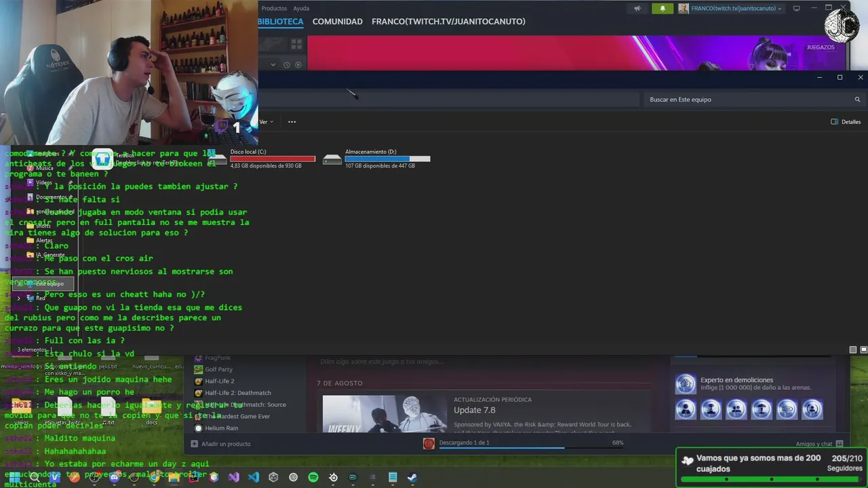Toggle the Detalles pane in Explorer
Screen dimensions: 868x488
coord(846,122)
